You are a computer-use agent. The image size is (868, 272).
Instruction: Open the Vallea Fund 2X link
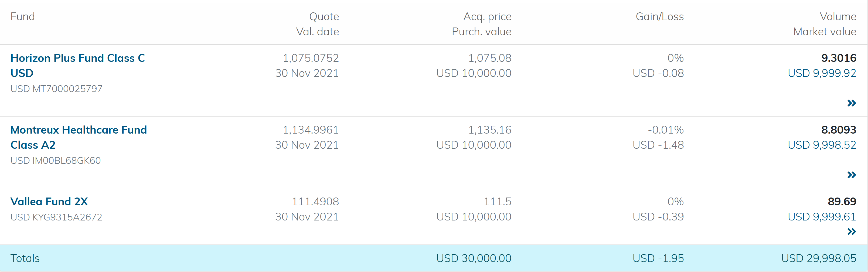49,202
